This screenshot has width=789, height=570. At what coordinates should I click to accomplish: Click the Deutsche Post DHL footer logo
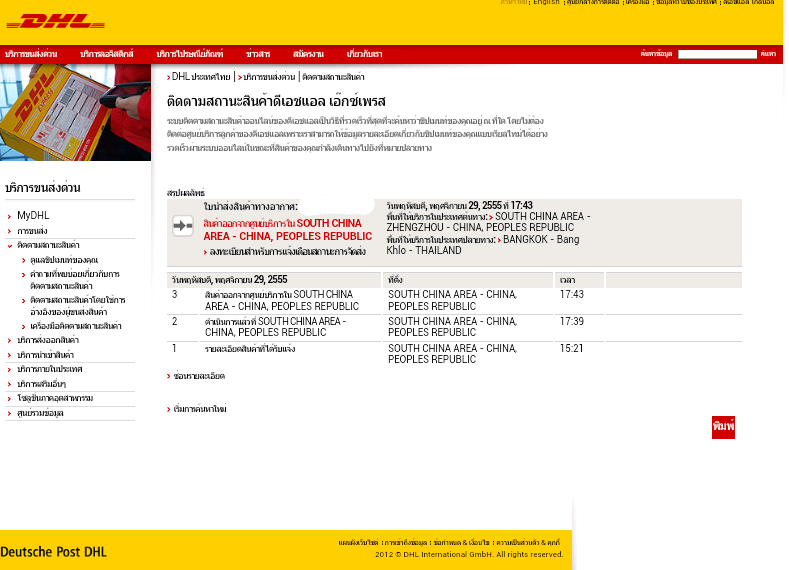[x=53, y=552]
